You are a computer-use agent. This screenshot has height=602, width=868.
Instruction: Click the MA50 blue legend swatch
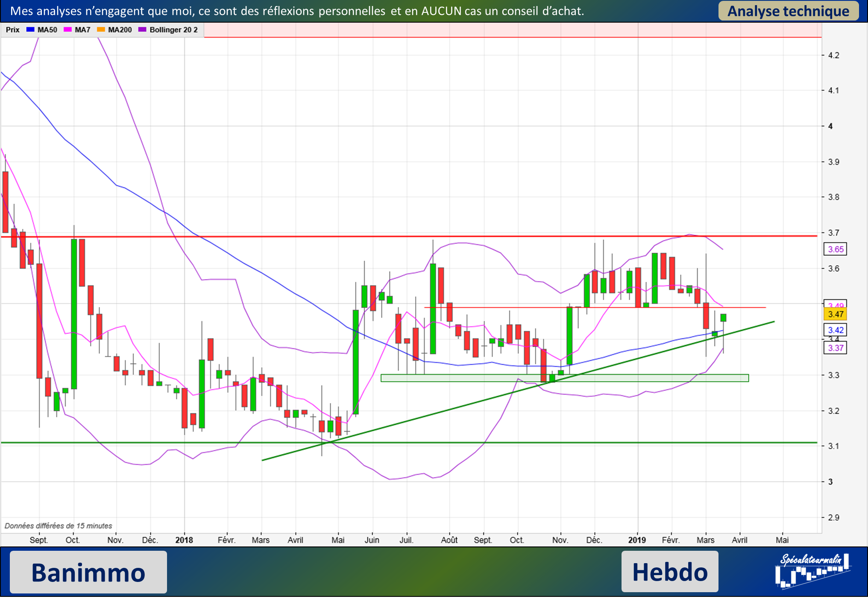click(x=30, y=29)
